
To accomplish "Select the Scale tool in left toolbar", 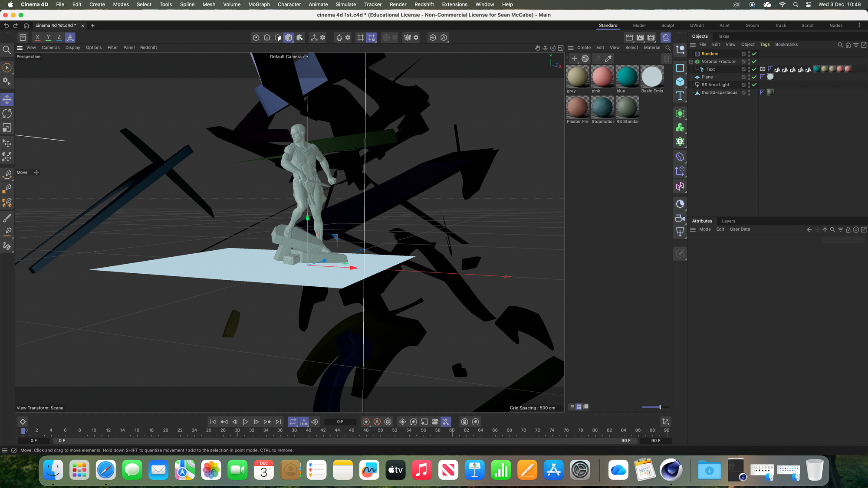I will tap(7, 128).
